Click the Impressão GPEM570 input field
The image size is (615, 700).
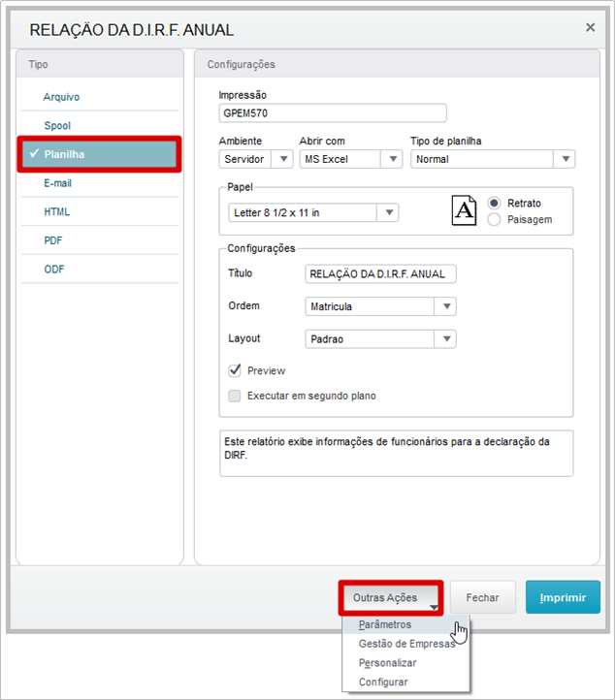coord(333,112)
